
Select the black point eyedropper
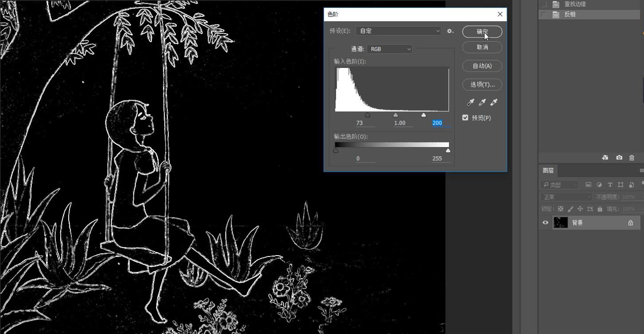point(471,102)
